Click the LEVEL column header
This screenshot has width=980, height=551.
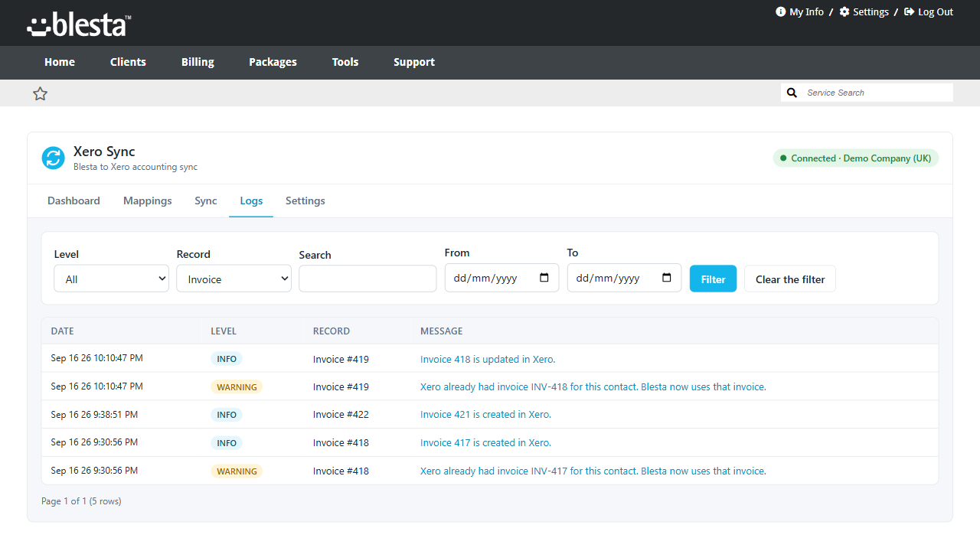tap(224, 331)
